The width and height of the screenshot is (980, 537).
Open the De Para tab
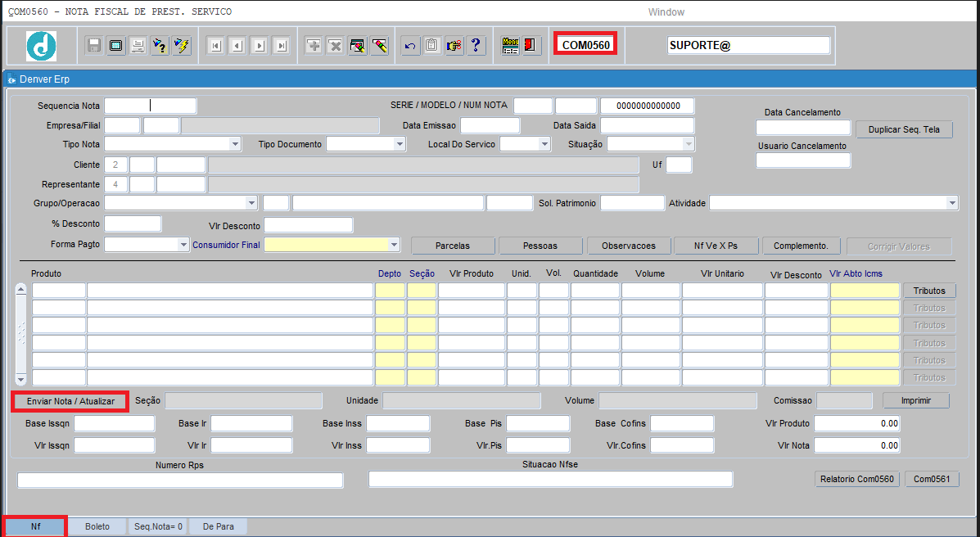218,526
